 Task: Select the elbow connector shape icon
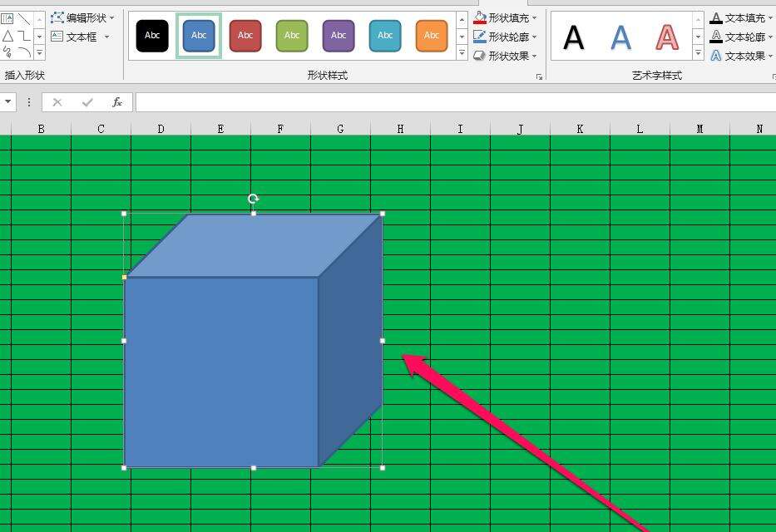(24, 36)
